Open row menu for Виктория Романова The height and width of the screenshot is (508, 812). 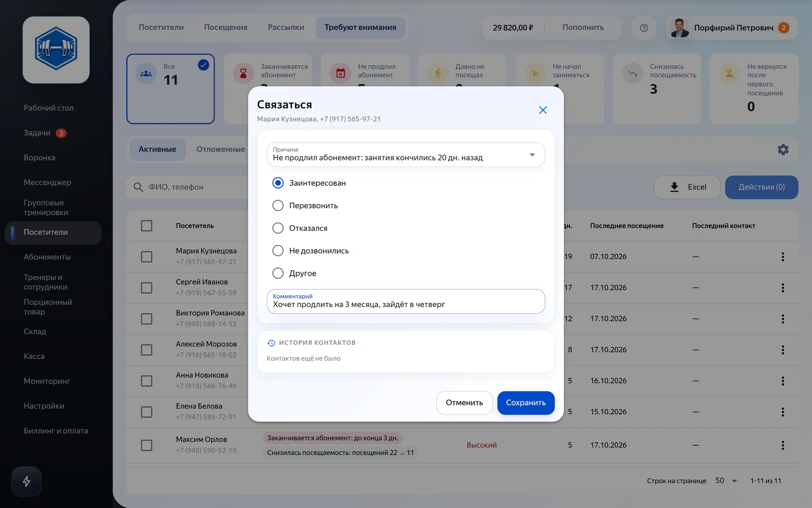coord(783,319)
